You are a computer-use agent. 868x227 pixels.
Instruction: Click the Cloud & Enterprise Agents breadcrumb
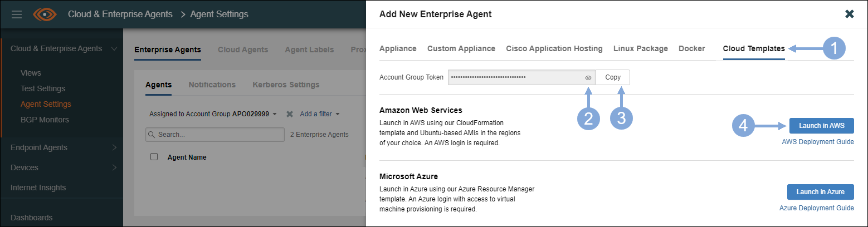pyautogui.click(x=120, y=14)
